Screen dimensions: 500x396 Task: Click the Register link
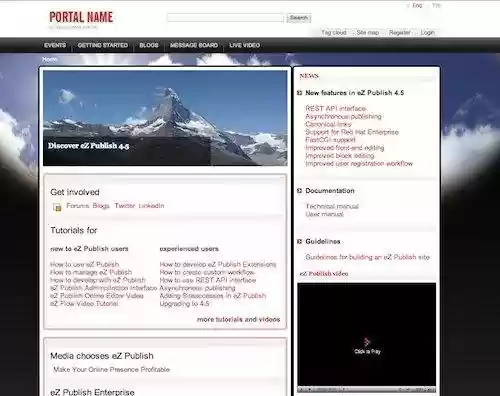point(400,32)
